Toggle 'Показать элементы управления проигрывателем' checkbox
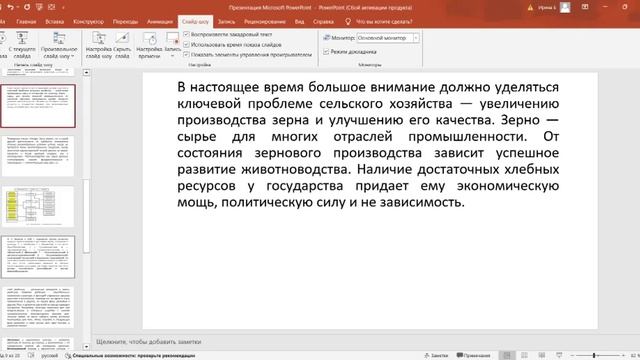640x360 pixels. tap(186, 54)
